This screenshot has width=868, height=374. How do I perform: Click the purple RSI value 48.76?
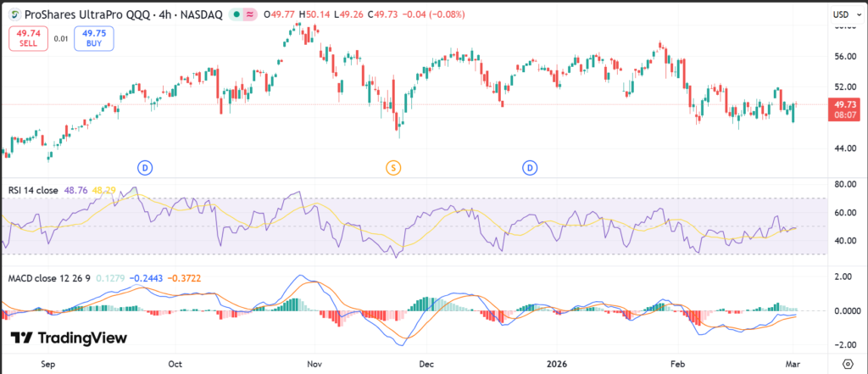click(75, 191)
